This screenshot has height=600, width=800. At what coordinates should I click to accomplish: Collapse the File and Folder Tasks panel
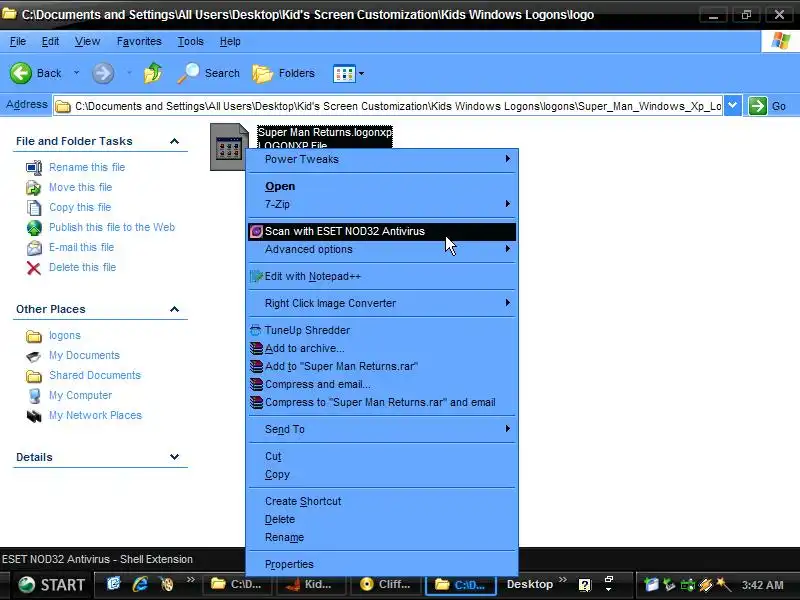coord(174,141)
